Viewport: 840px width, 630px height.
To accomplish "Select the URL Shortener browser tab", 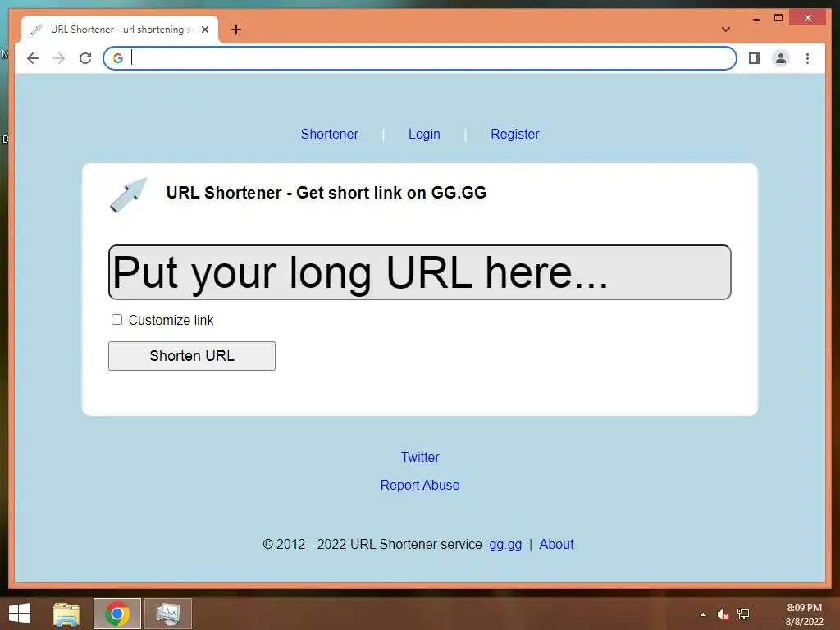I will coord(120,30).
